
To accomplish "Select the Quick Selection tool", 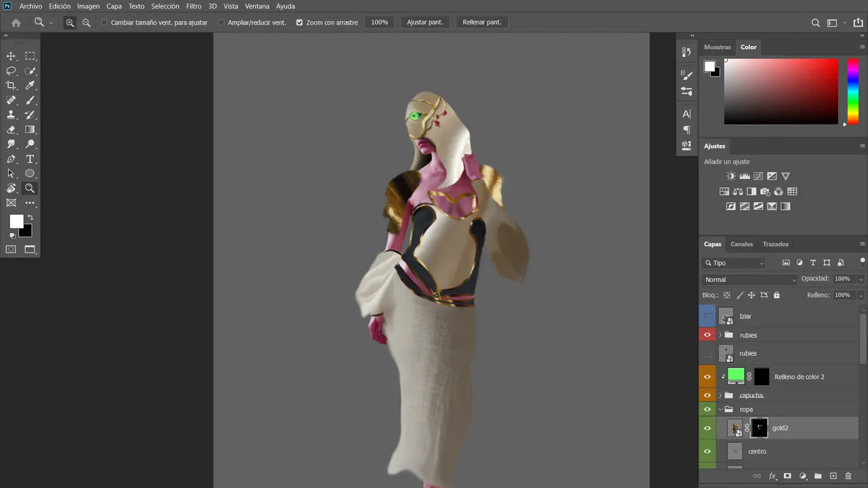I will [30, 71].
